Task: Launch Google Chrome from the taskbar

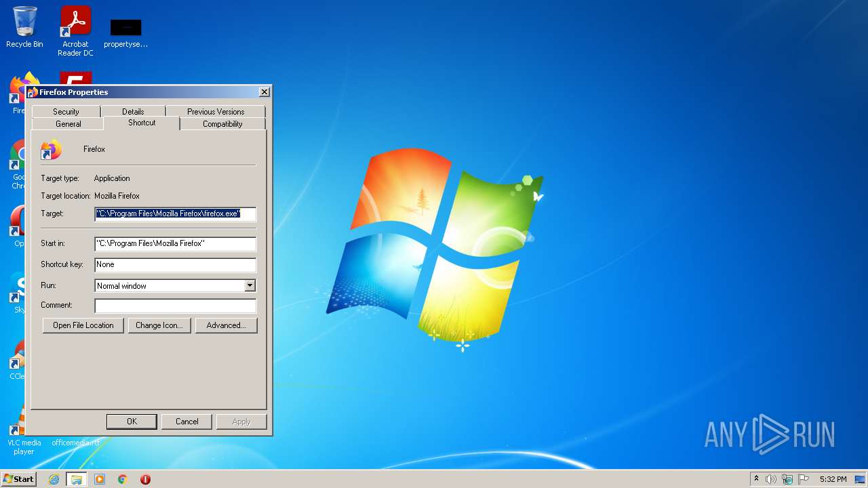Action: tap(123, 479)
